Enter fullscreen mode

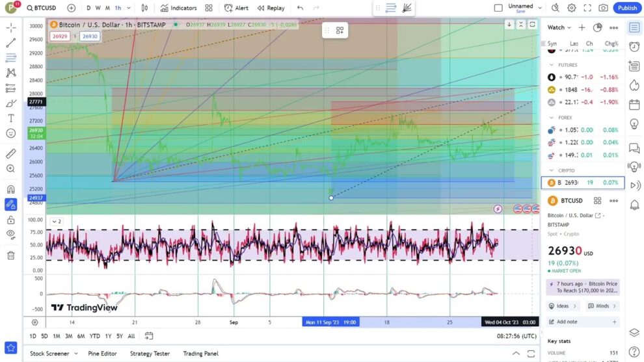pos(587,8)
